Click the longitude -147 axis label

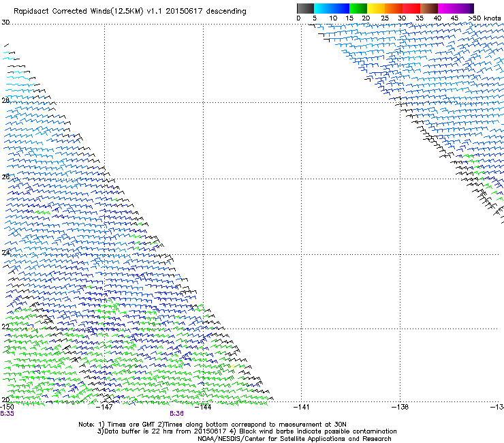tap(105, 407)
